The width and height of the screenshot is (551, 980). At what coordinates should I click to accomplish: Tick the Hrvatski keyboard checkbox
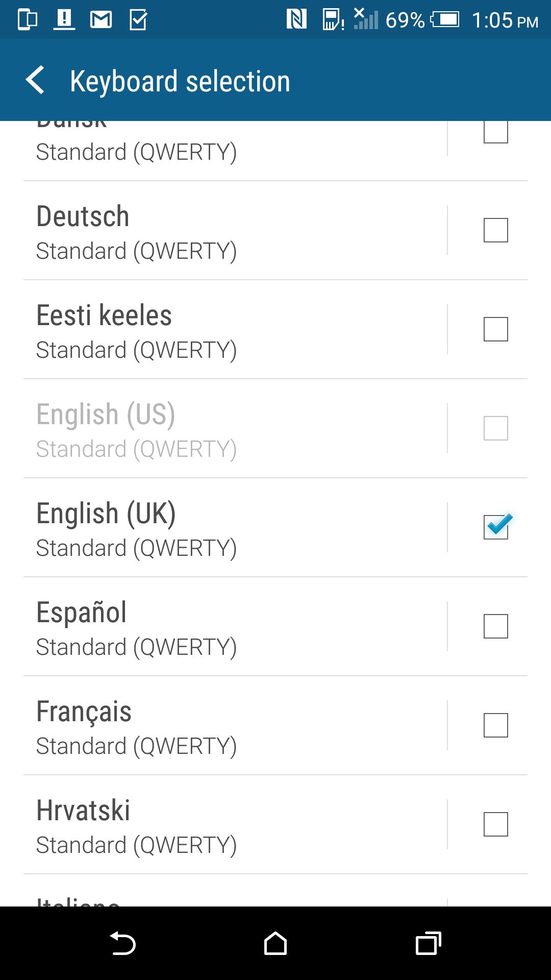pyautogui.click(x=495, y=824)
